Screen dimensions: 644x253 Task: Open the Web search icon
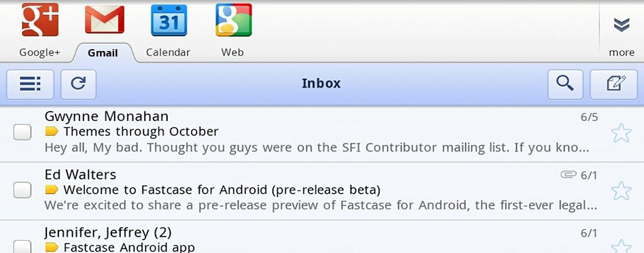233,20
